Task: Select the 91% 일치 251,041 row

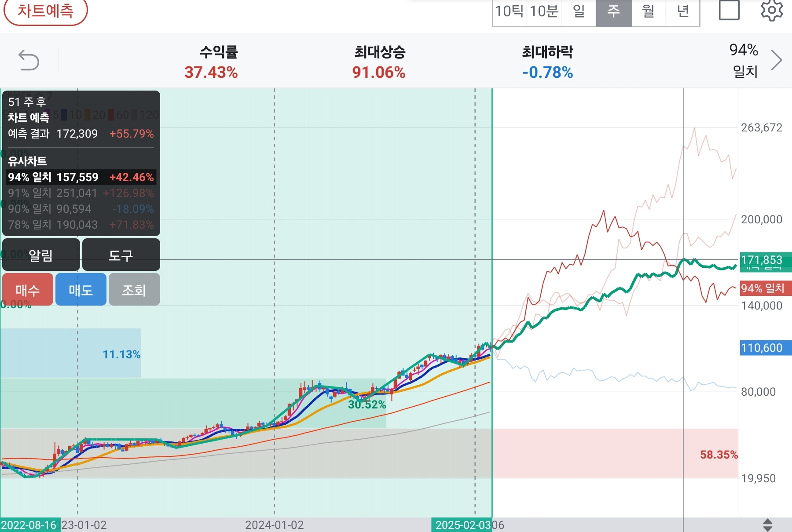Action: [x=81, y=193]
